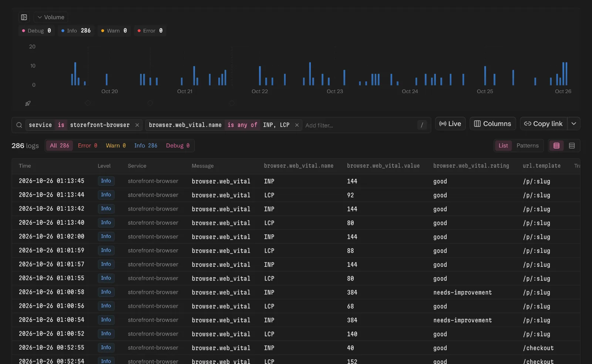
Task: Click /checkout url in 00:52:55 row
Action: [x=538, y=348]
